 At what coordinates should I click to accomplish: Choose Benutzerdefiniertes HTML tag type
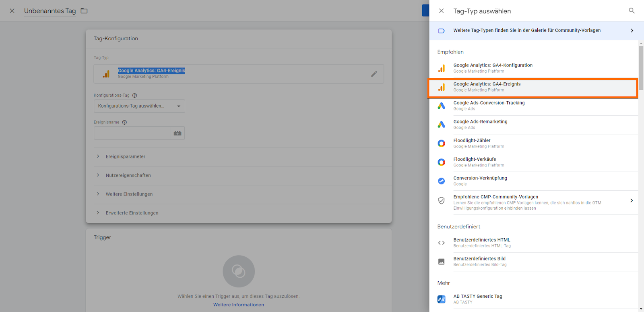pyautogui.click(x=534, y=243)
